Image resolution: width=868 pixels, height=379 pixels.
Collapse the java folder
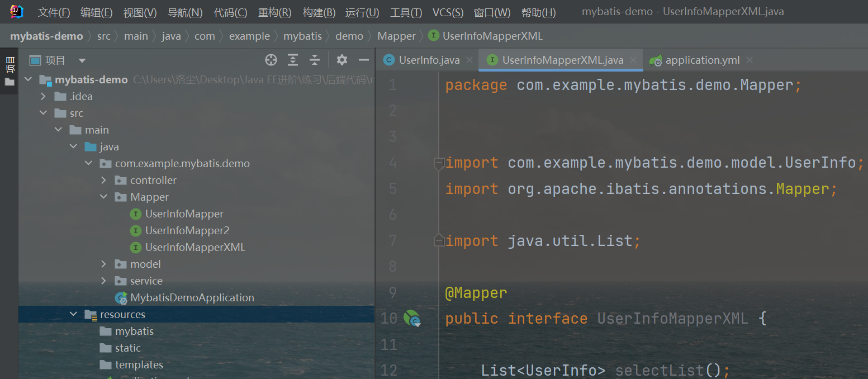tap(73, 146)
